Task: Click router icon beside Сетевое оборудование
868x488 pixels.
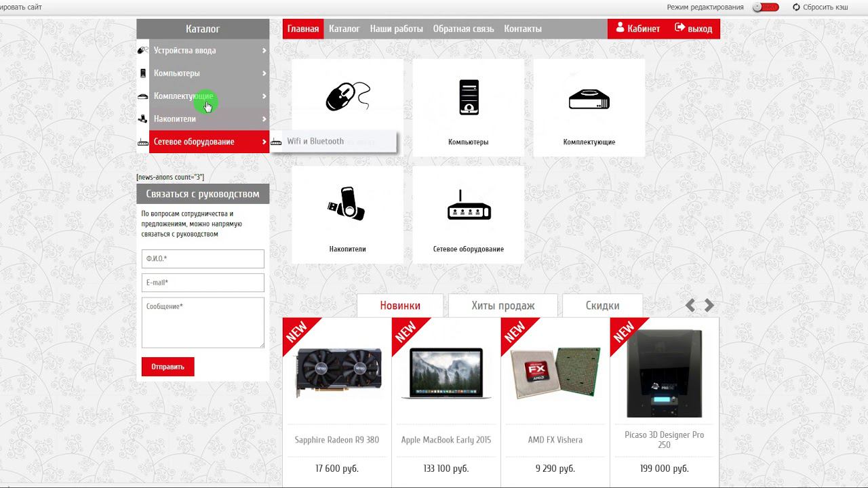Action: click(142, 142)
